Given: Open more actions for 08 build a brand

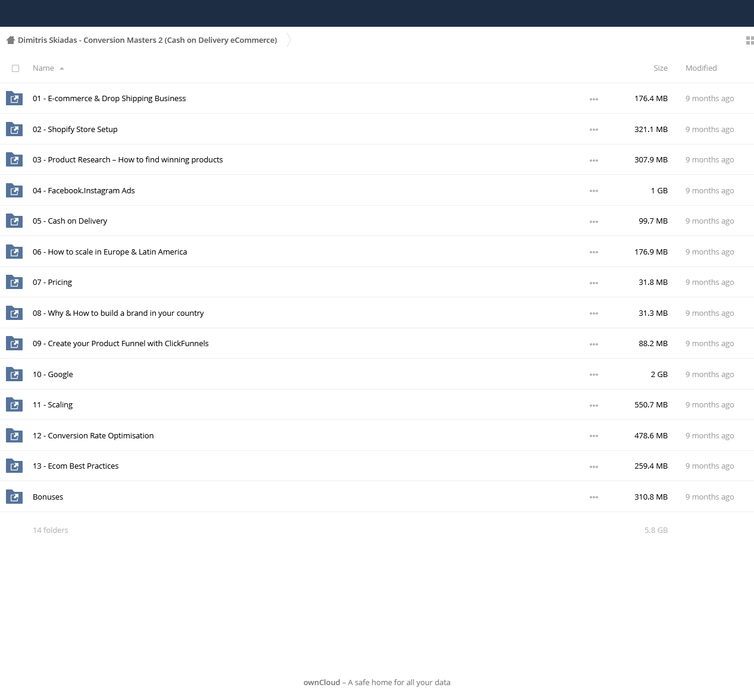Looking at the screenshot, I should tap(594, 313).
